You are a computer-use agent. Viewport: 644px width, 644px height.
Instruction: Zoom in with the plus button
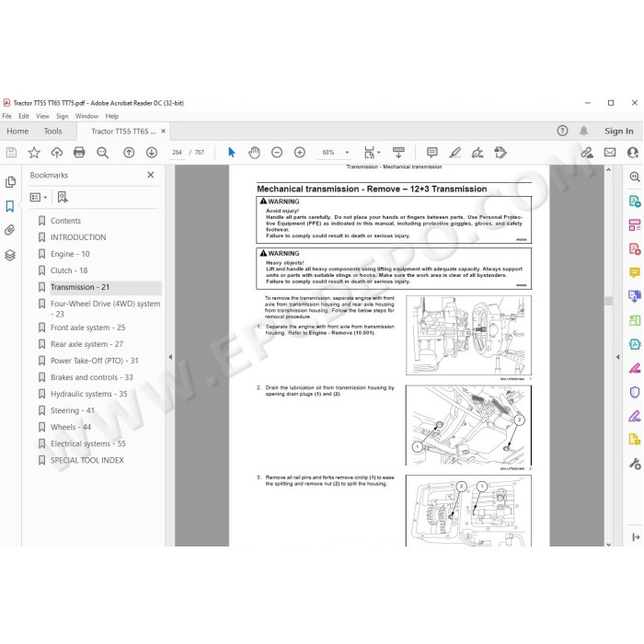click(x=300, y=153)
